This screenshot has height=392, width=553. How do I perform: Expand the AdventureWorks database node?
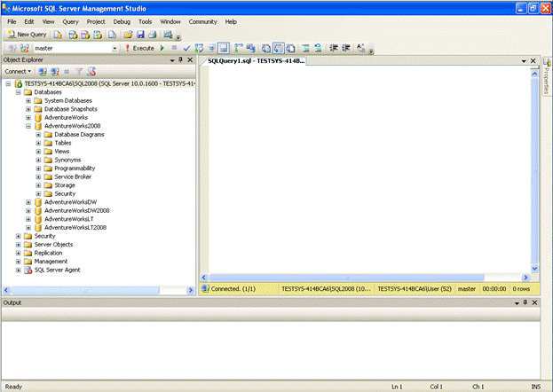tap(28, 118)
